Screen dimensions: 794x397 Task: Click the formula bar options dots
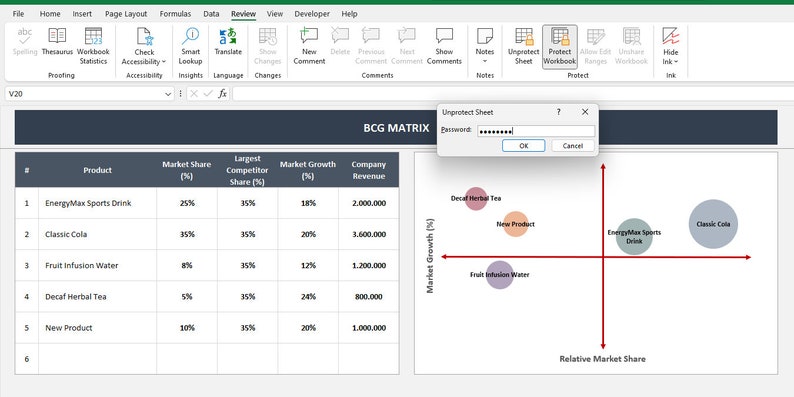[180, 94]
